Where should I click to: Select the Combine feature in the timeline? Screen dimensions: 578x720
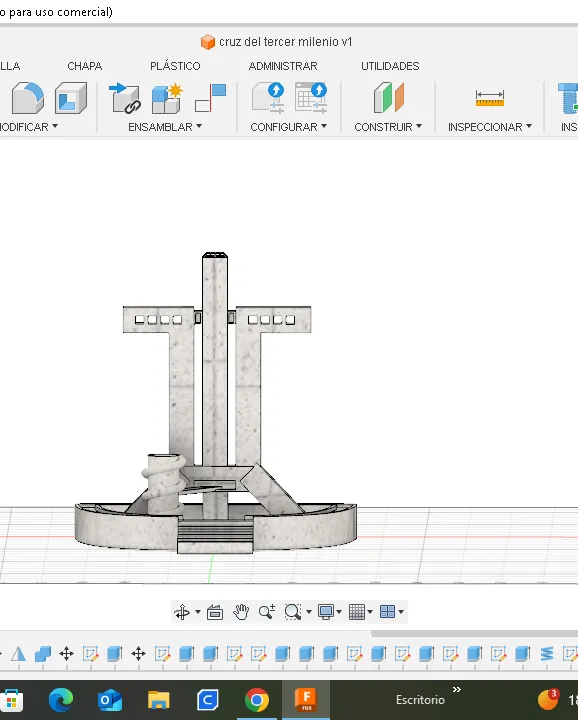43,653
